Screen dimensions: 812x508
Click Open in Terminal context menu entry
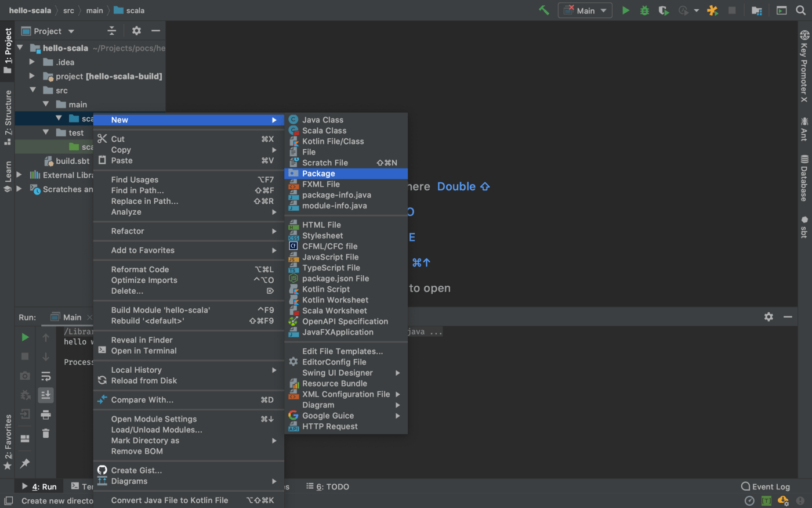(144, 351)
